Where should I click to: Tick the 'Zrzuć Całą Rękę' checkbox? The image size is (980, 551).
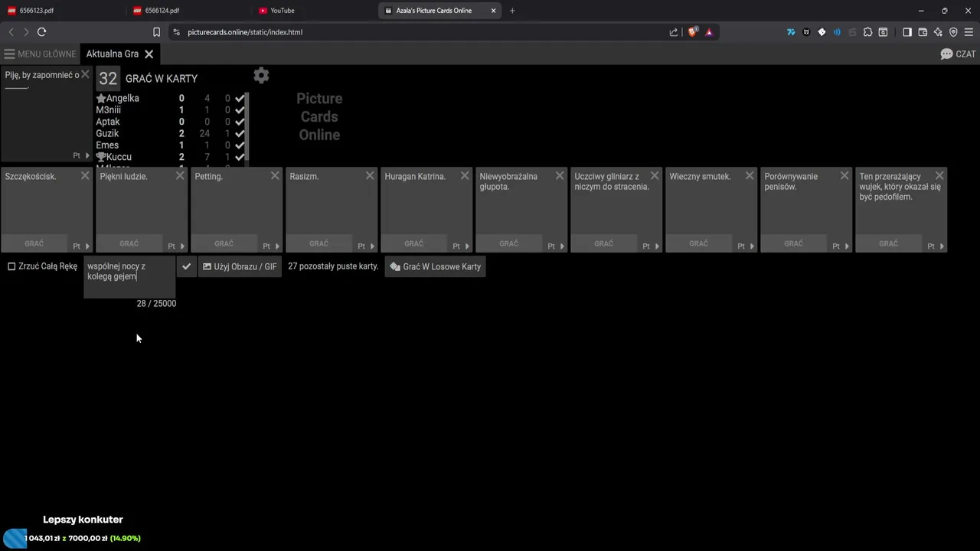coord(11,266)
